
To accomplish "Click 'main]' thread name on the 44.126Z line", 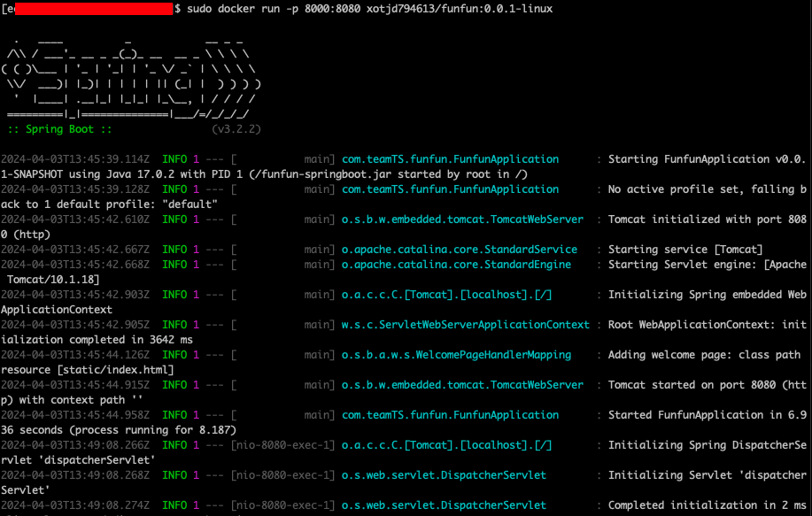I will (x=320, y=355).
